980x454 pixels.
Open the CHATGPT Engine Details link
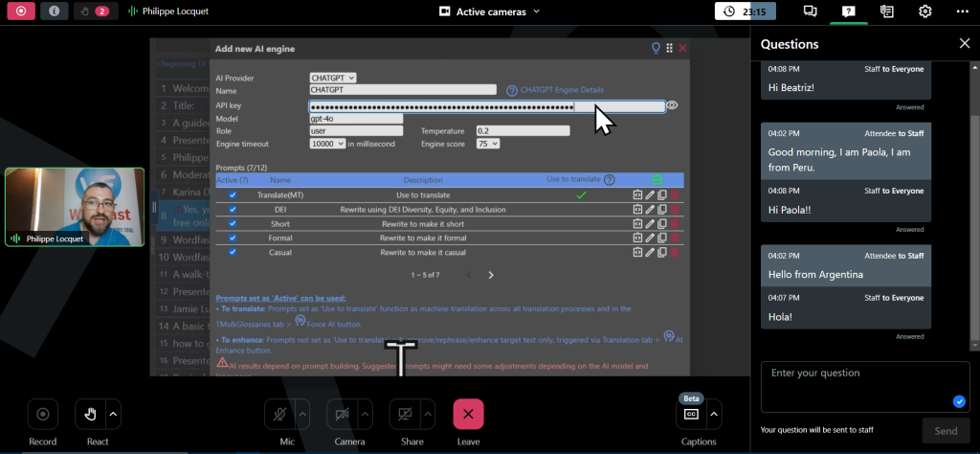pos(562,91)
